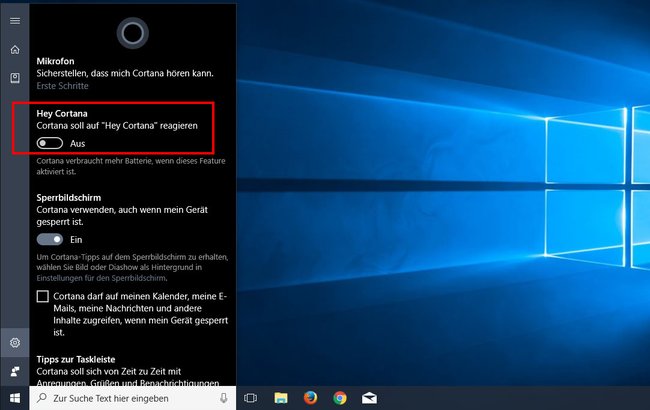The width and height of the screenshot is (650, 410).
Task: Go to Cortana Home
Action: pyautogui.click(x=15, y=50)
